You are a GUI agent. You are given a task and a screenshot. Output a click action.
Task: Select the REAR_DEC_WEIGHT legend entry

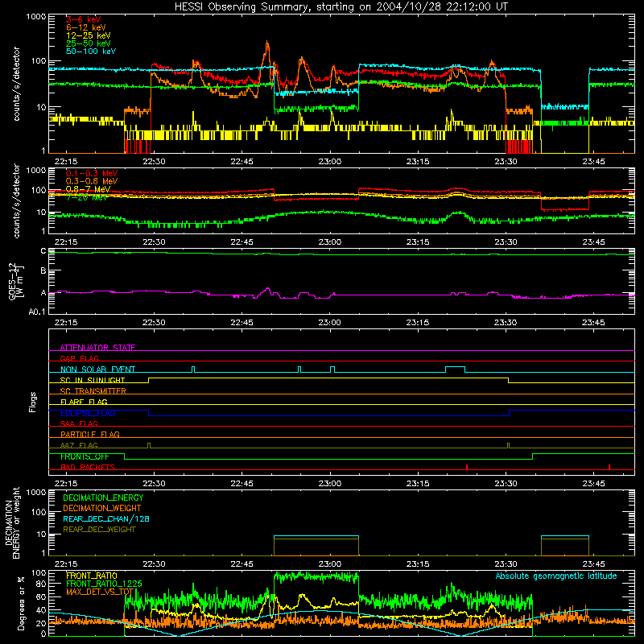click(99, 530)
